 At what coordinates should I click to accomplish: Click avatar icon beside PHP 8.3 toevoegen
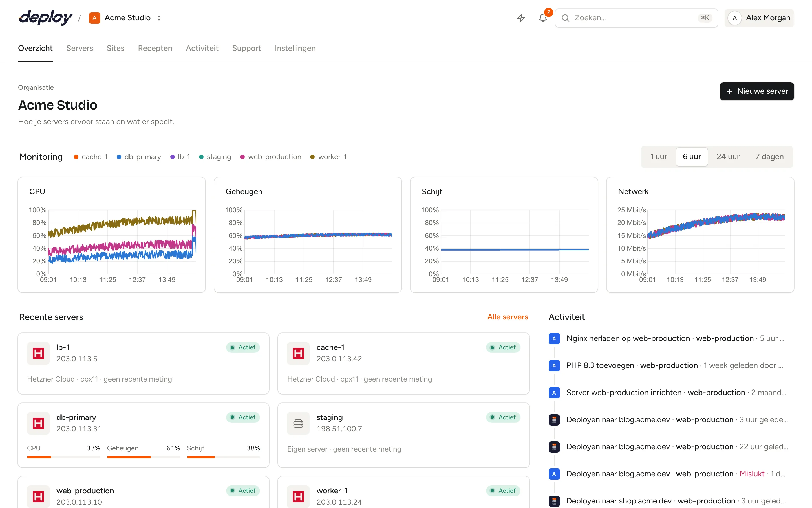tap(554, 365)
